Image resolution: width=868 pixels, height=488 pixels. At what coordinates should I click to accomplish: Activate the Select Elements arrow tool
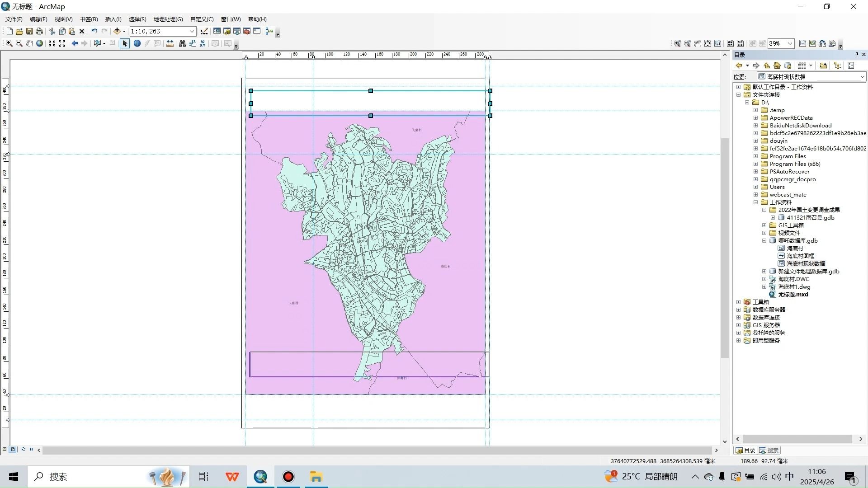pyautogui.click(x=125, y=43)
